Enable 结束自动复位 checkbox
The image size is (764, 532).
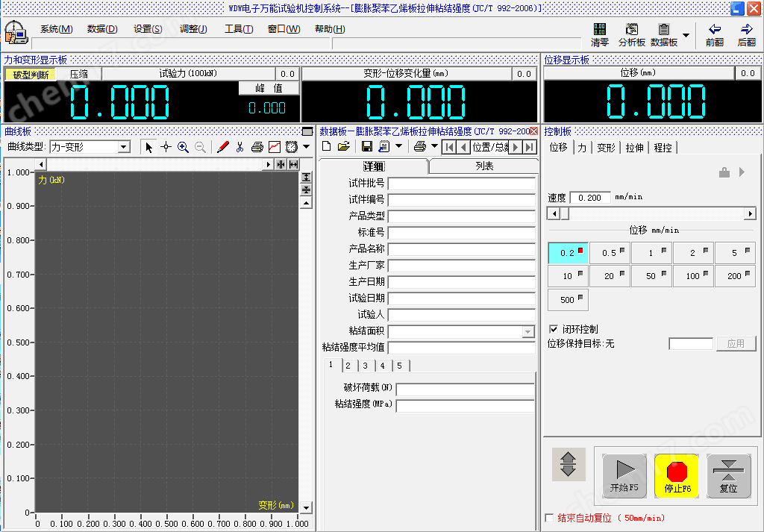(x=550, y=518)
